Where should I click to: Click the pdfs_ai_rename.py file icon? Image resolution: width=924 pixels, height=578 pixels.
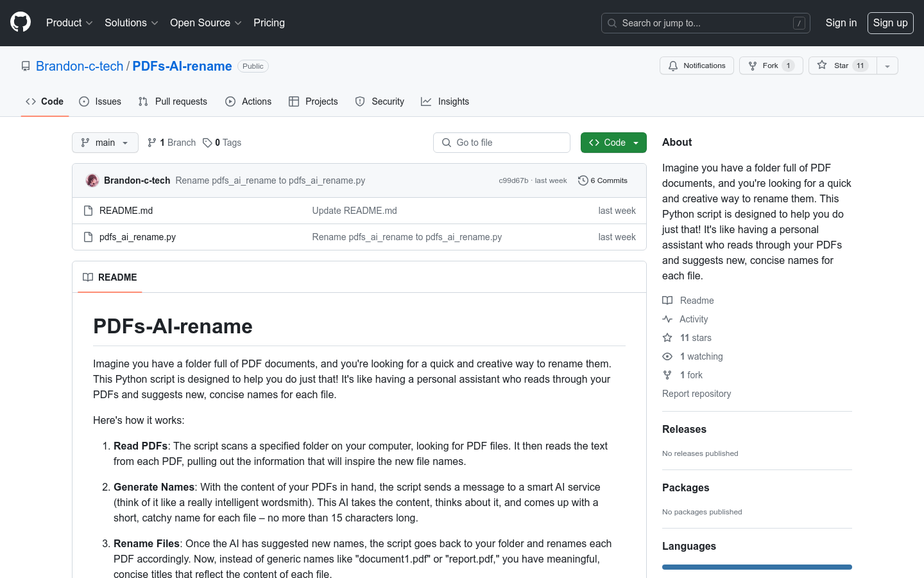tap(89, 237)
